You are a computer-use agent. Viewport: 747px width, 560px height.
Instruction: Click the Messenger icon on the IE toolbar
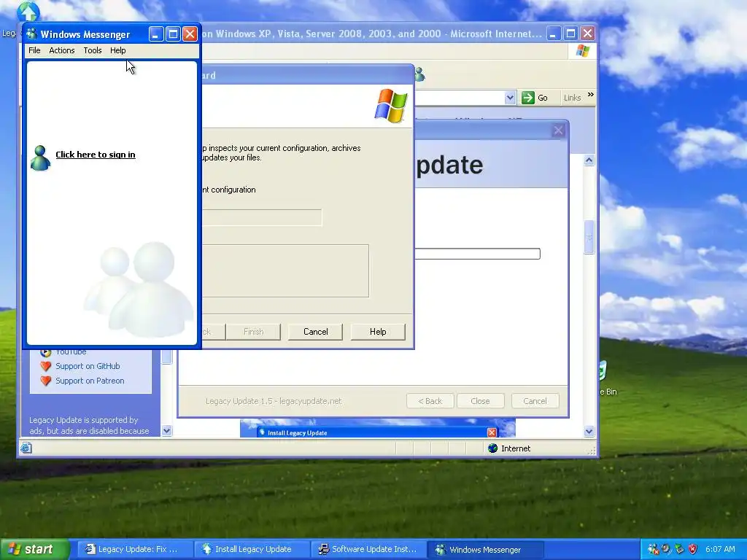tap(419, 74)
